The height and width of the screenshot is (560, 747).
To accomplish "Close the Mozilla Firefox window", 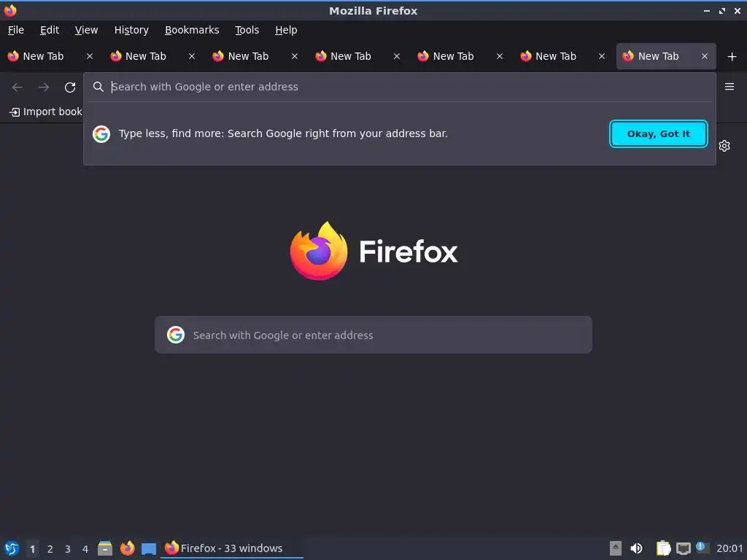I will (x=737, y=10).
